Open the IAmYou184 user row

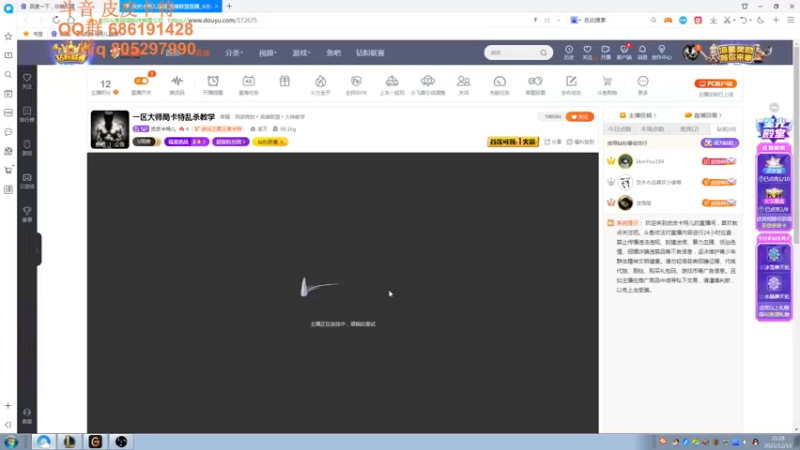coord(672,161)
